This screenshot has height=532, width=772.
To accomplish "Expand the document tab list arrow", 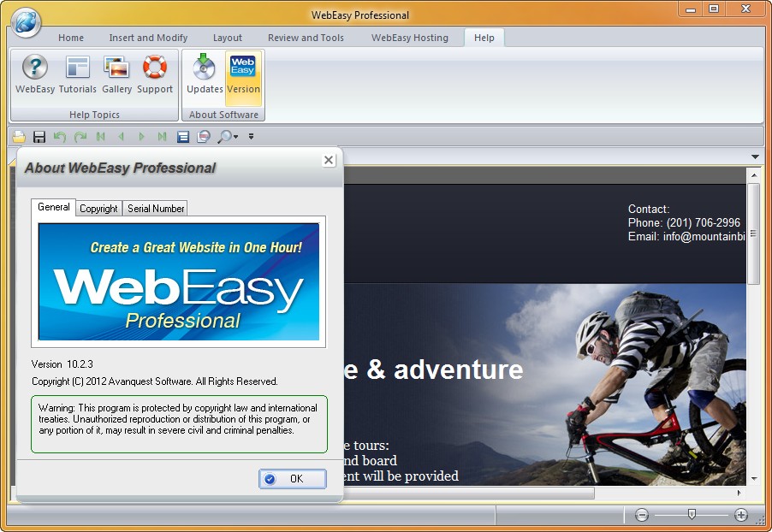I will click(755, 157).
